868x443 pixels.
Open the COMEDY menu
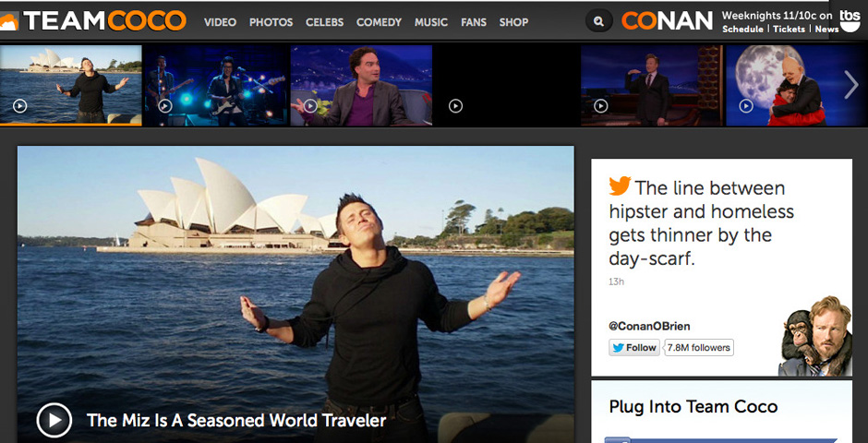pos(379,23)
